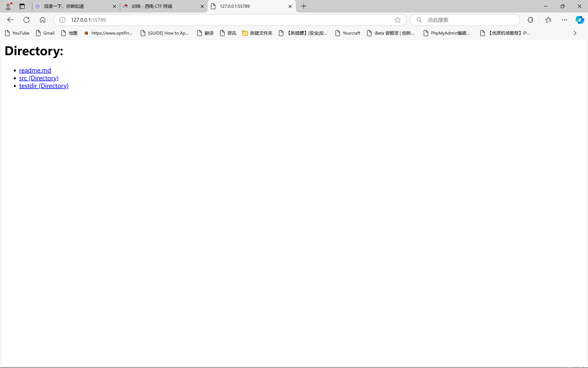The width and height of the screenshot is (588, 368).
Task: Open the 地图 bookmark
Action: pyautogui.click(x=69, y=33)
